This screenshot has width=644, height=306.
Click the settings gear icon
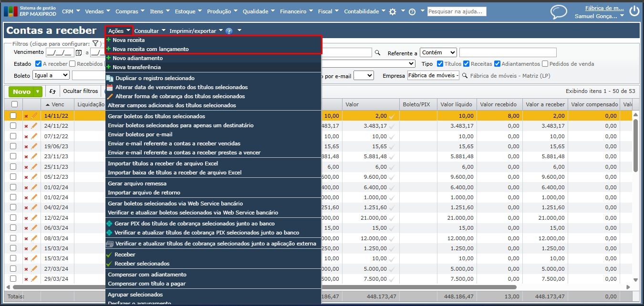click(393, 11)
